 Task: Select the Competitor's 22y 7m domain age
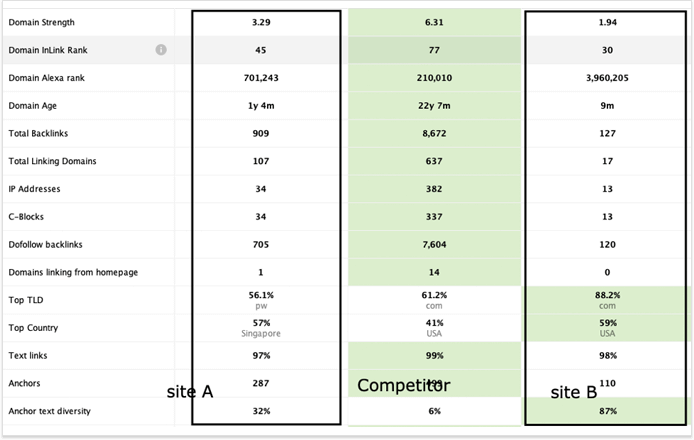(435, 105)
